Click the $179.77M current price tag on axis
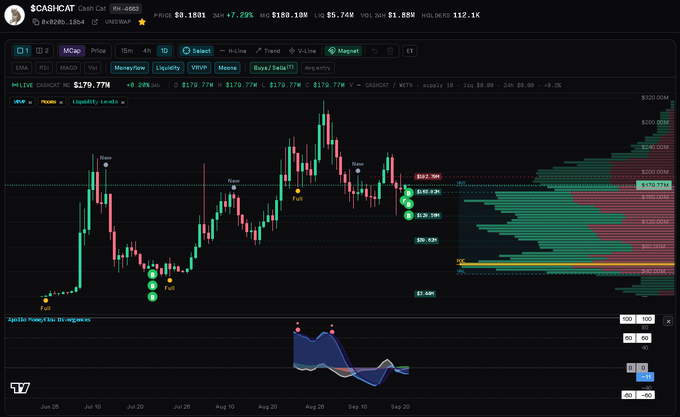 (x=654, y=185)
